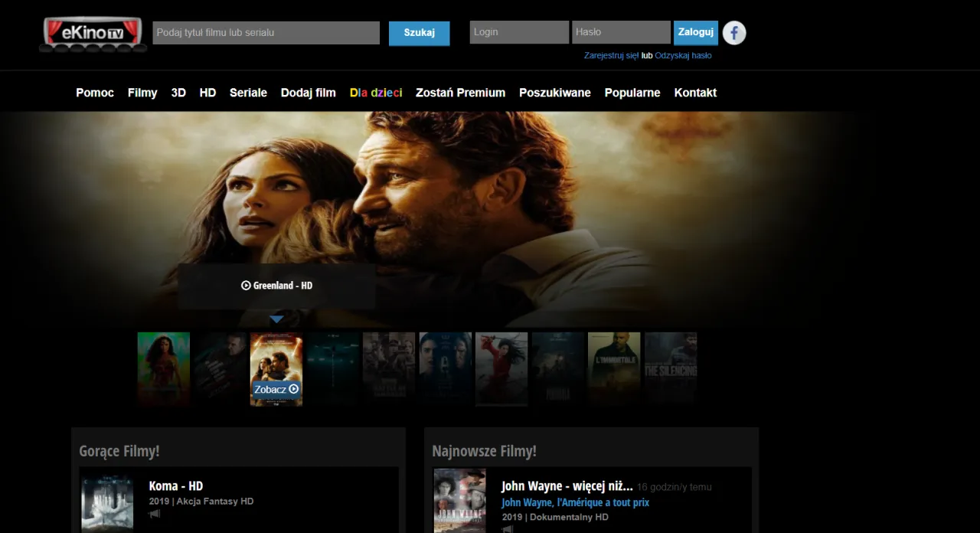Viewport: 980px width, 533px height.
Task: Open the colorful Dla dzieci menu item
Action: (x=376, y=93)
